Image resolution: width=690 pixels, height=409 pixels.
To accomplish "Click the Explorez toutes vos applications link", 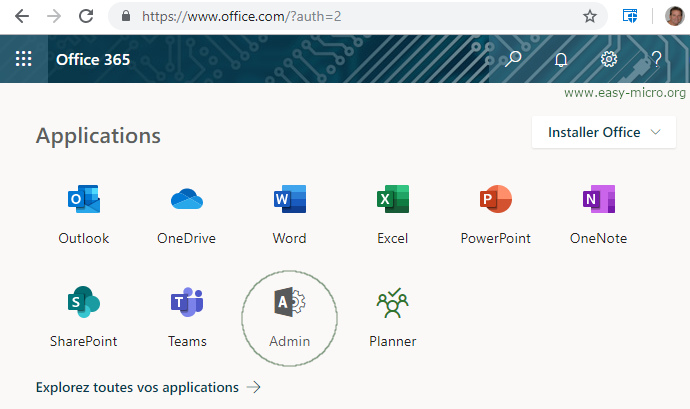I will click(x=148, y=387).
